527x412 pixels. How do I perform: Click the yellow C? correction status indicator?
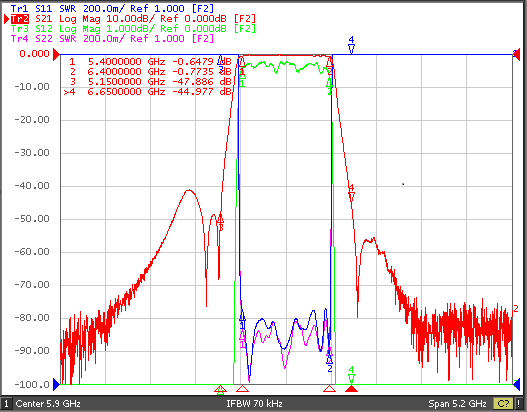click(x=503, y=404)
